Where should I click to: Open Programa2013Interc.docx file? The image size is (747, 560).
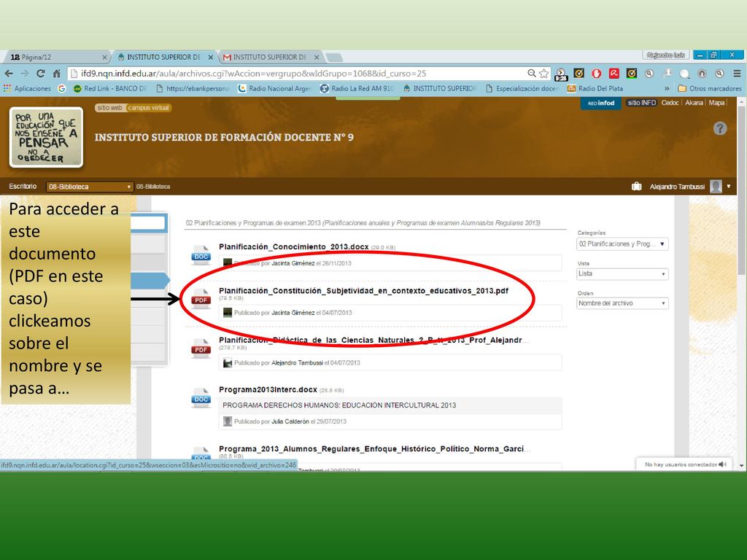[268, 389]
